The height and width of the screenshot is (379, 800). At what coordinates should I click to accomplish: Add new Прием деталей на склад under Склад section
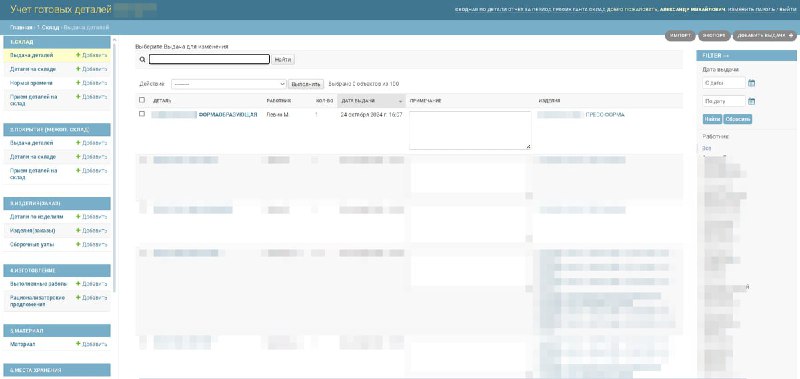[91, 96]
